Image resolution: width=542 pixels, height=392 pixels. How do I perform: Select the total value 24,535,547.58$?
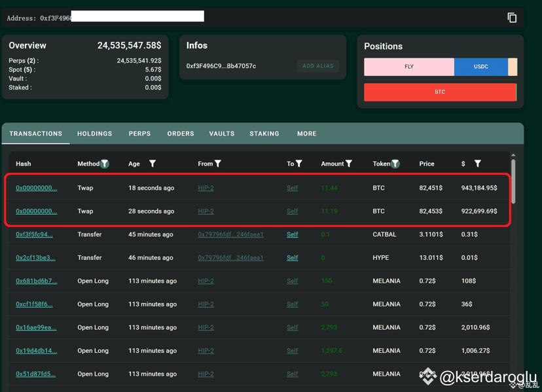[x=129, y=45]
